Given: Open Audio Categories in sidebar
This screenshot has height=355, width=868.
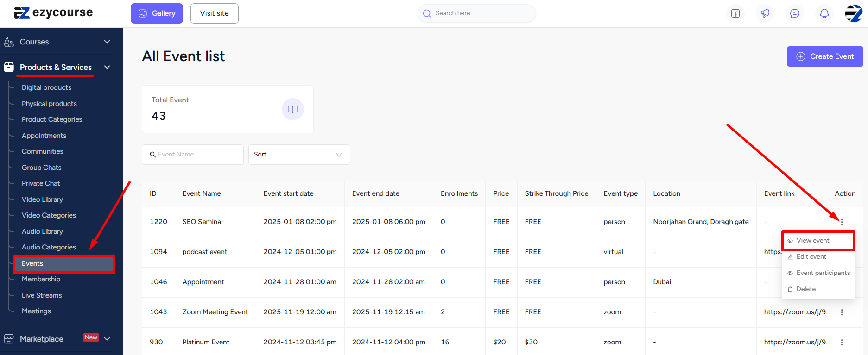Looking at the screenshot, I should coord(49,247).
